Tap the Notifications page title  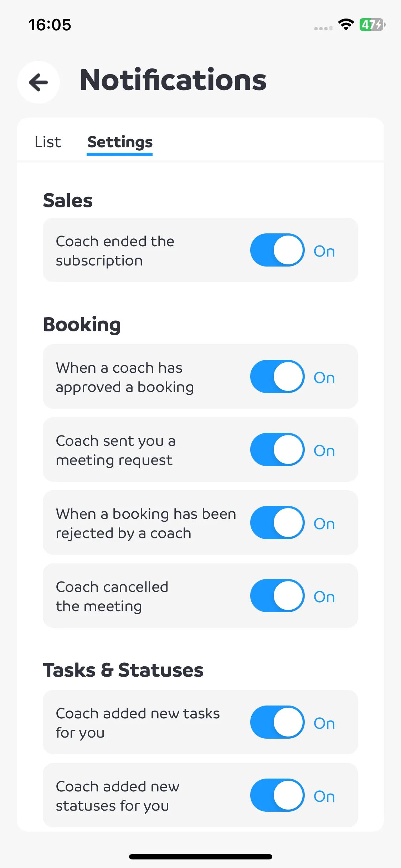tap(173, 80)
